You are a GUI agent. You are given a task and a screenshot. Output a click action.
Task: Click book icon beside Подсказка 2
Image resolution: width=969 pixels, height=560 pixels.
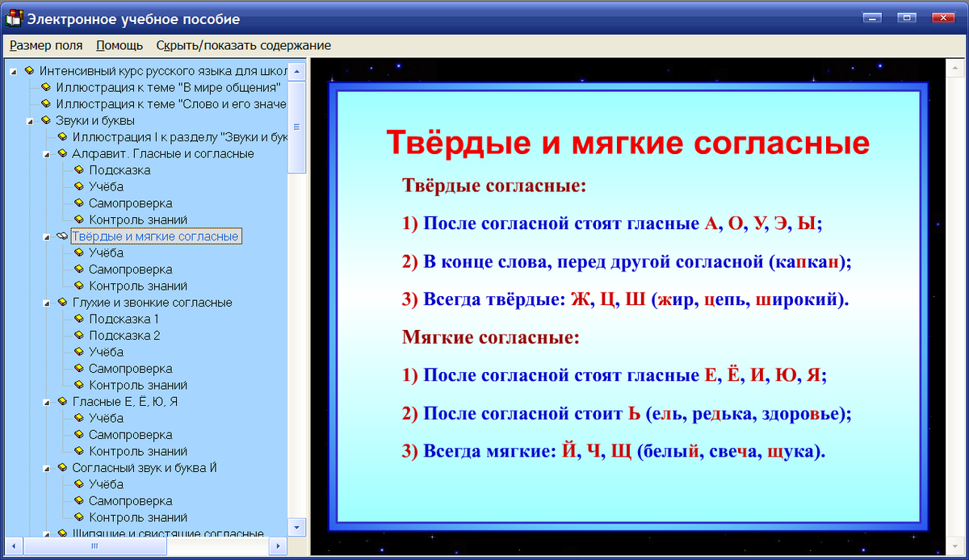(x=79, y=336)
